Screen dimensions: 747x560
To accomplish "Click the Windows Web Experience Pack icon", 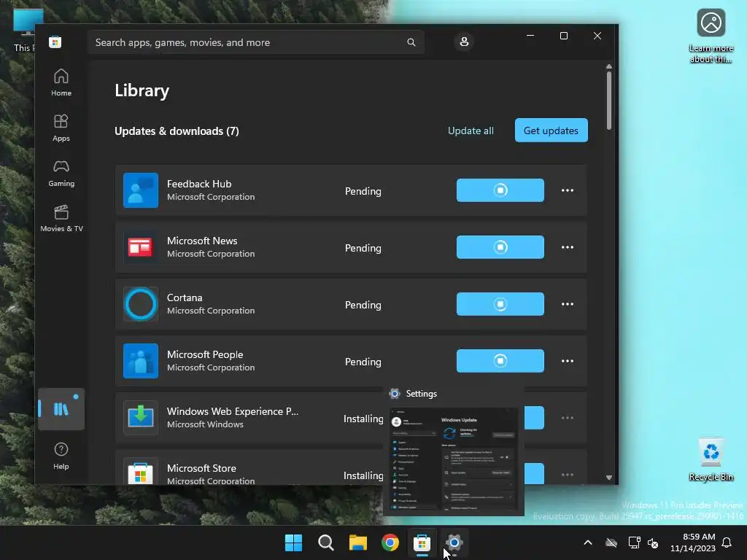I will (141, 418).
